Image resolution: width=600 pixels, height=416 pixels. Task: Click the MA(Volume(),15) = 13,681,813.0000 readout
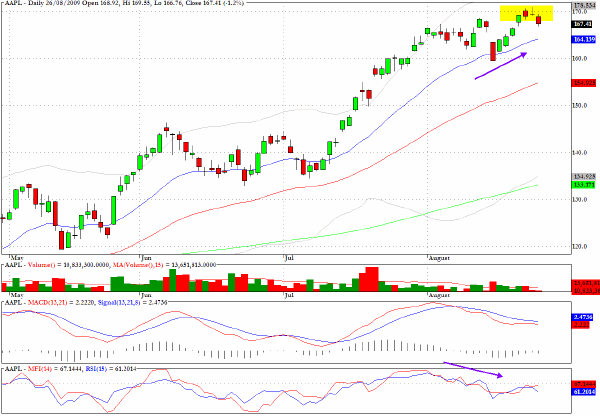[x=164, y=265]
